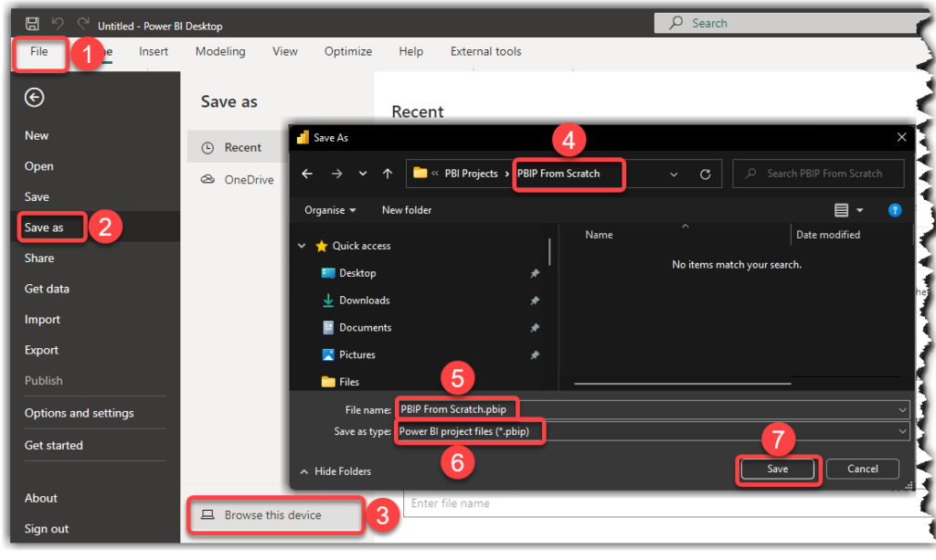Choose Share in File menu

pyautogui.click(x=38, y=259)
